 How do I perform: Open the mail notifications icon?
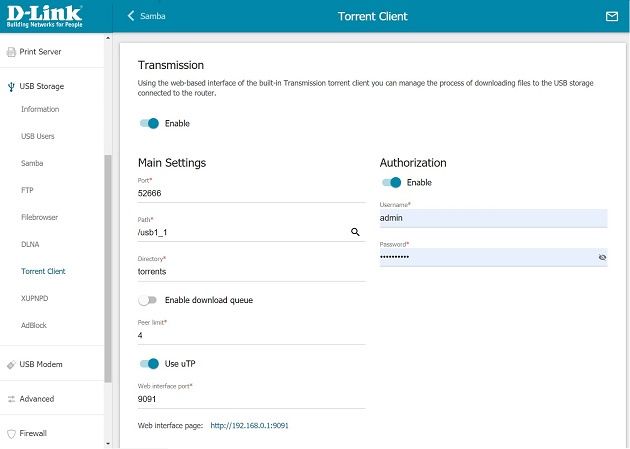click(x=612, y=16)
